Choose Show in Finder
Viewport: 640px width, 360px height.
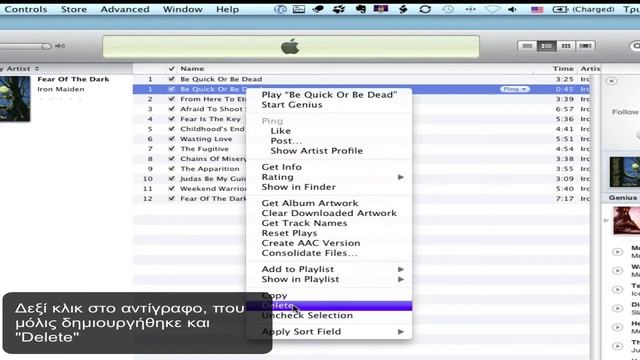click(x=329, y=187)
